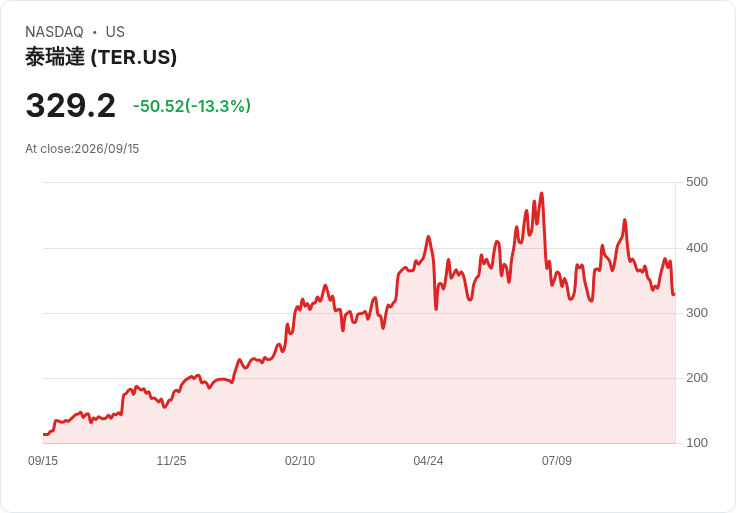Image resolution: width=736 pixels, height=513 pixels.
Task: Click the 200 y-axis price label
Action: [697, 378]
